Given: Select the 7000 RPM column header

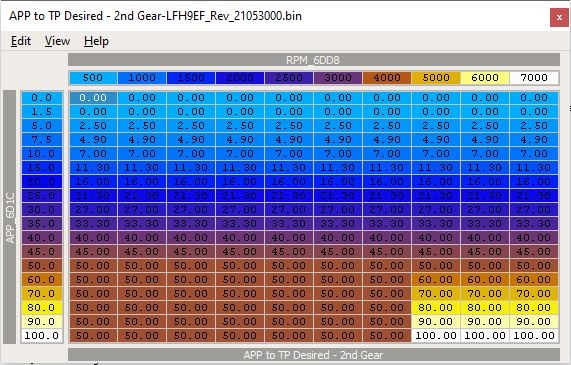Looking at the screenshot, I should [534, 78].
